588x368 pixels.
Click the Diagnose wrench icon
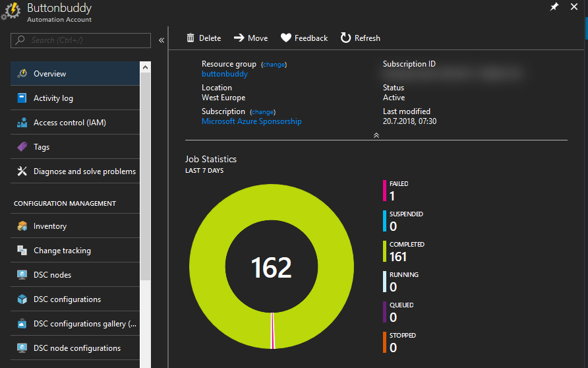coord(22,171)
